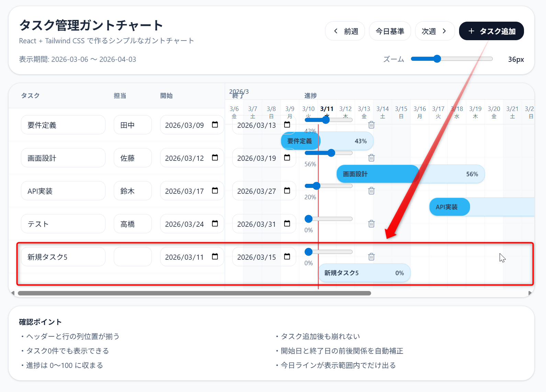The width and height of the screenshot is (546, 392).
Task: Click the 画面設計 progress slider at 56%
Action: (329, 153)
